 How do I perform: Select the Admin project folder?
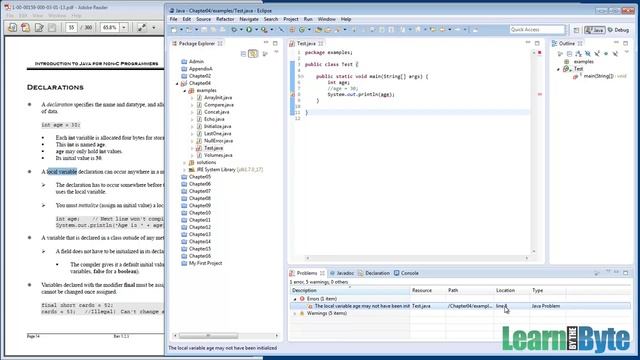pyautogui.click(x=196, y=62)
